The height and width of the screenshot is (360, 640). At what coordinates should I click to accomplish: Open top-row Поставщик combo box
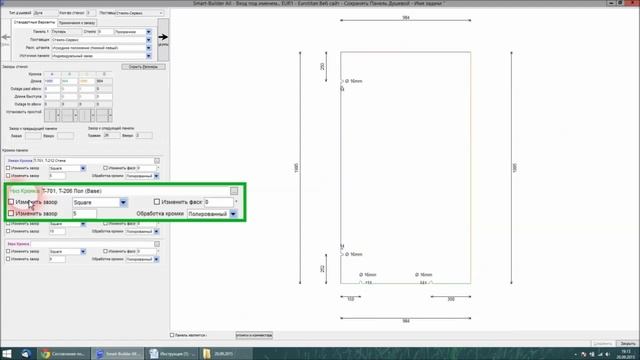pyautogui.click(x=140, y=13)
